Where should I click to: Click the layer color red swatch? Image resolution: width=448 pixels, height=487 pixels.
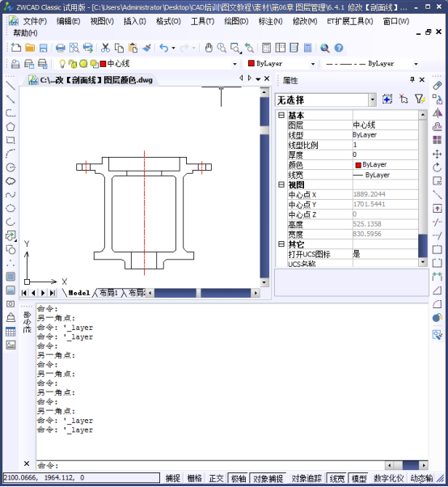(x=103, y=64)
